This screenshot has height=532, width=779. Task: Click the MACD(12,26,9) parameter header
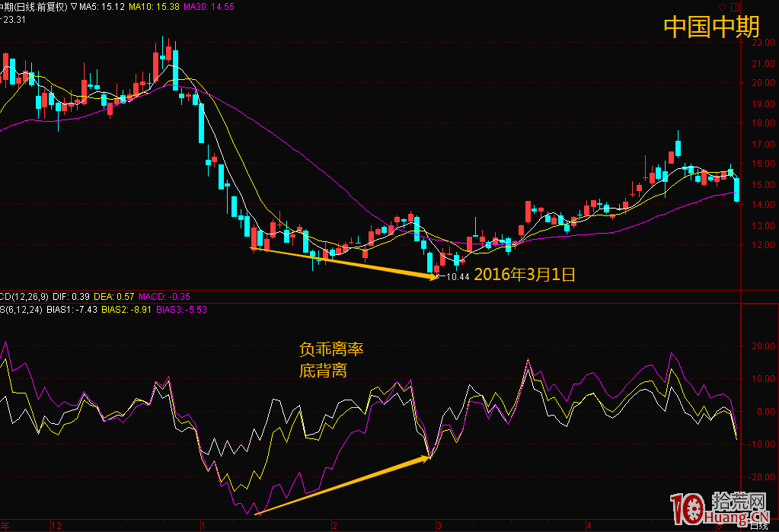(26, 297)
